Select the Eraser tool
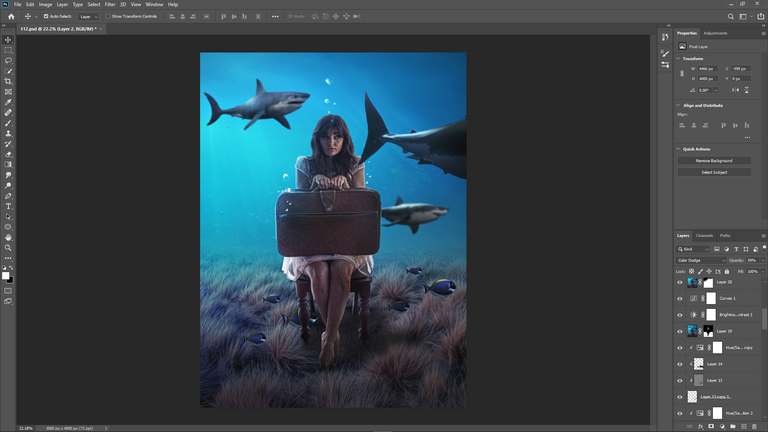768x432 pixels. pos(8,154)
